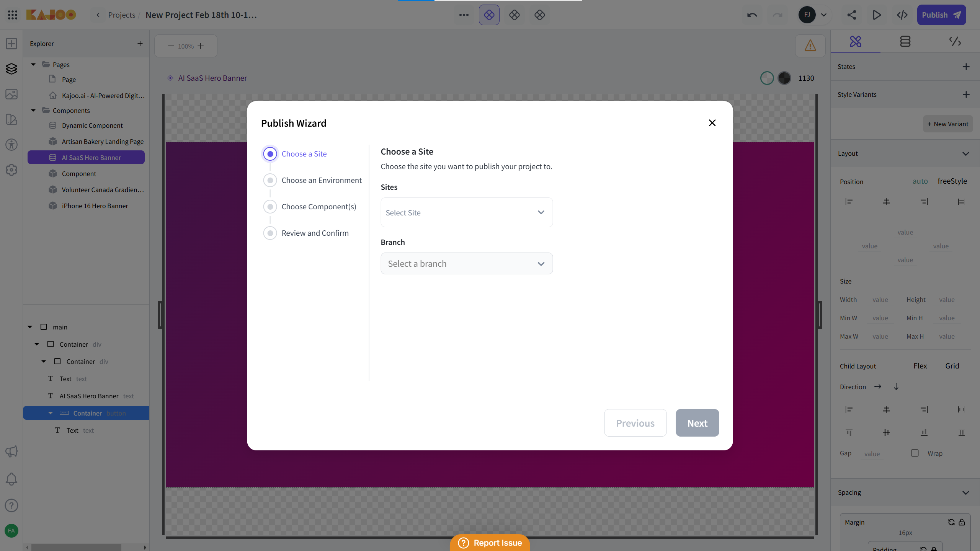
Task: Switch to the data tab in right panel
Action: tap(905, 41)
